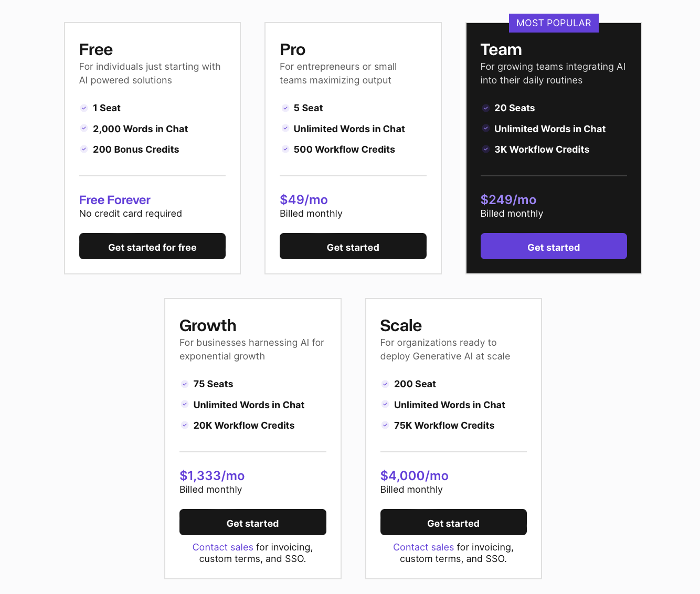
Task: Click checkmark icon next to 500 Workflow Credits
Action: pyautogui.click(x=285, y=149)
